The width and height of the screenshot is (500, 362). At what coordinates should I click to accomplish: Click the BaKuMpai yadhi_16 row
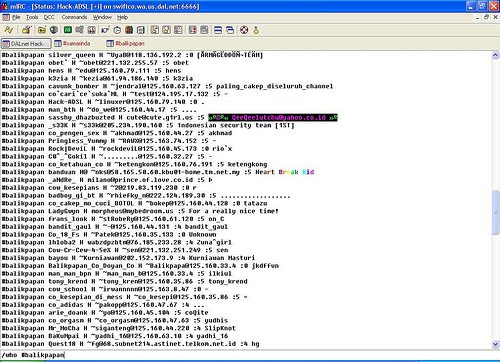point(115,336)
